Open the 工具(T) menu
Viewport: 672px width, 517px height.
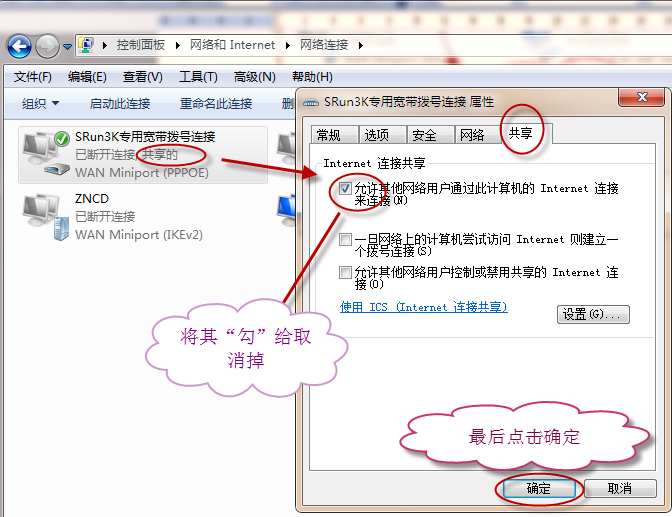pos(198,77)
